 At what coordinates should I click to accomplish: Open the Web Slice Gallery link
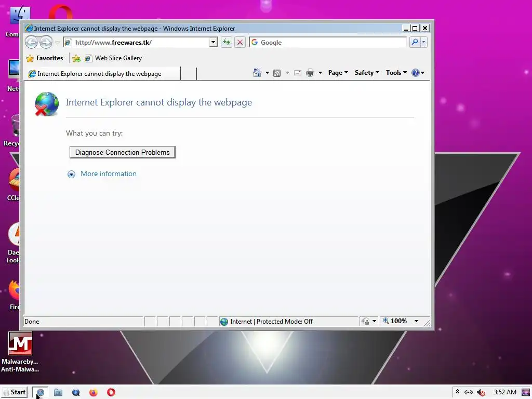pos(113,58)
